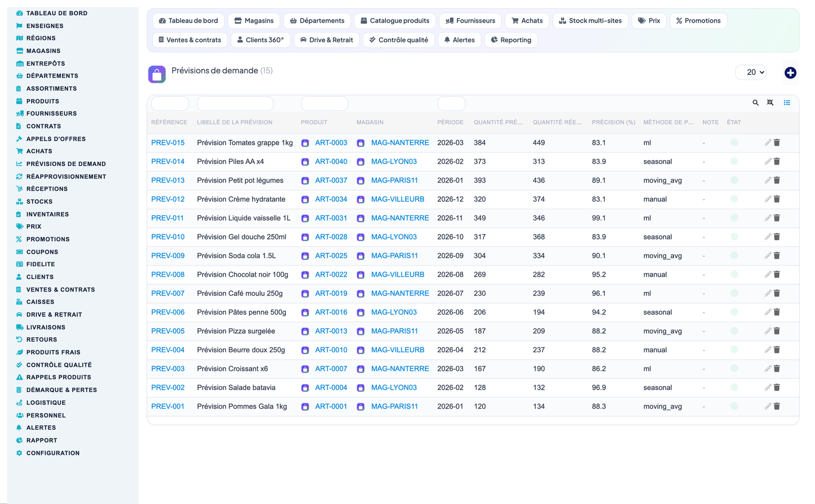Delete PREV-010 using trash icon

point(777,237)
